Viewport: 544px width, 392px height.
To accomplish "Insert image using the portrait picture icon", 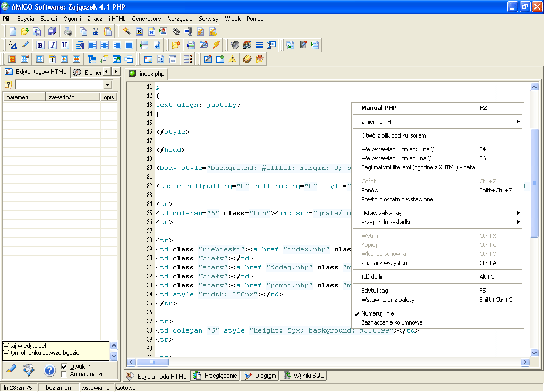I will pos(163,31).
